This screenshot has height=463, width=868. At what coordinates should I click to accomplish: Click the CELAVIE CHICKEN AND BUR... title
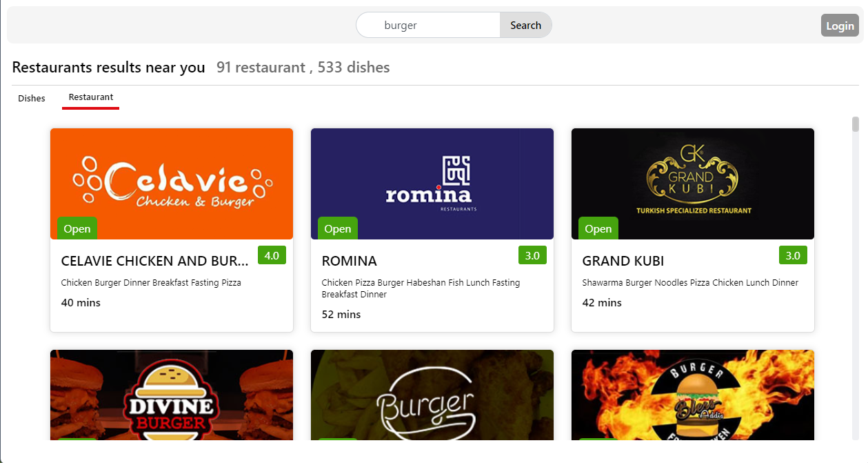(155, 261)
